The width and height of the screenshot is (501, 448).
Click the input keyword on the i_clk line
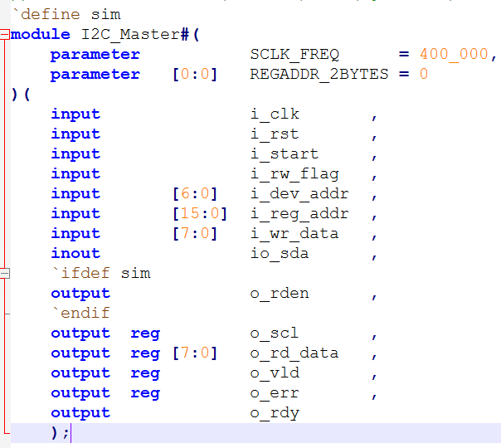click(75, 114)
